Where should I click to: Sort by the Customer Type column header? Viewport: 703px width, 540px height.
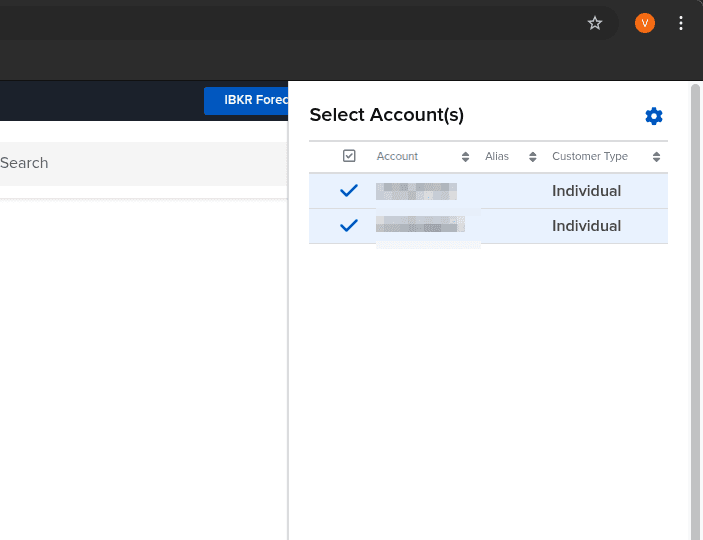pos(590,157)
